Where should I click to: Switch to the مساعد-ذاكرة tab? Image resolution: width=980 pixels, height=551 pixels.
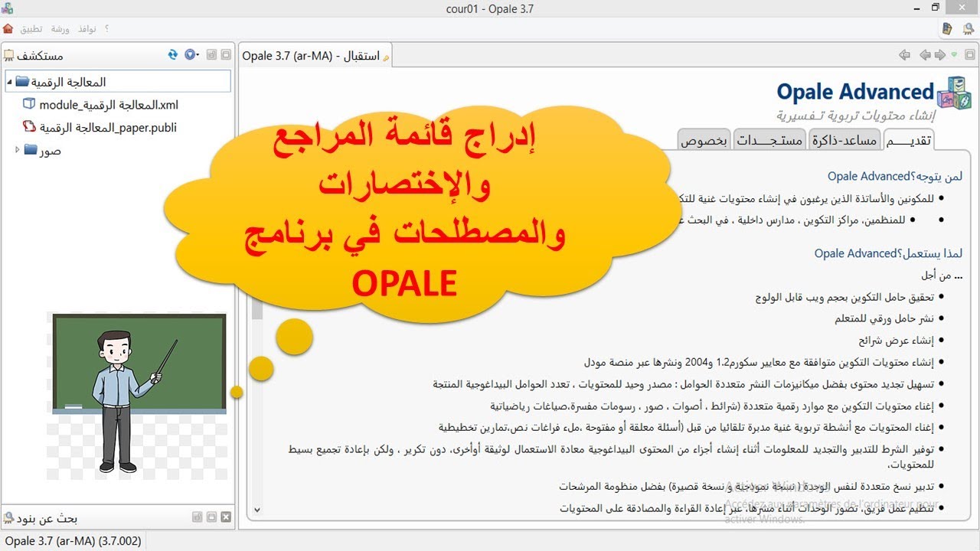845,140
